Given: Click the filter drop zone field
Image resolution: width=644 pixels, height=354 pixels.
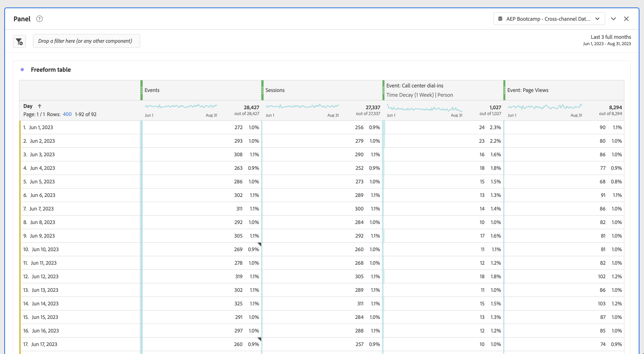Looking at the screenshot, I should (87, 41).
